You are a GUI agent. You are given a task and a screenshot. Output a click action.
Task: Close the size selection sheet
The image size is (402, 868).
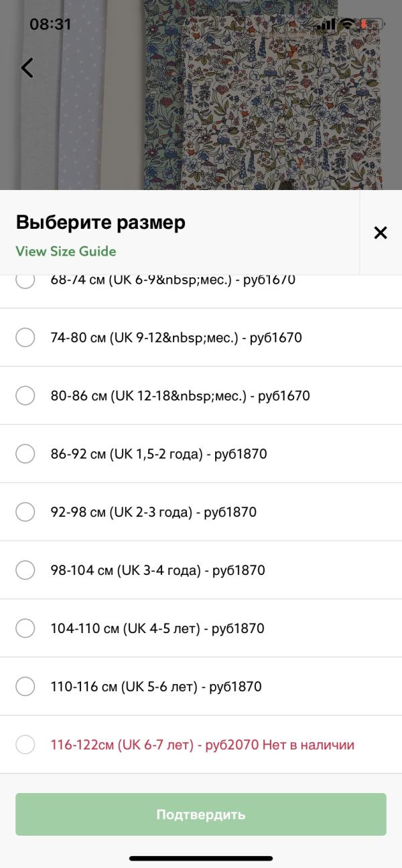tap(381, 233)
